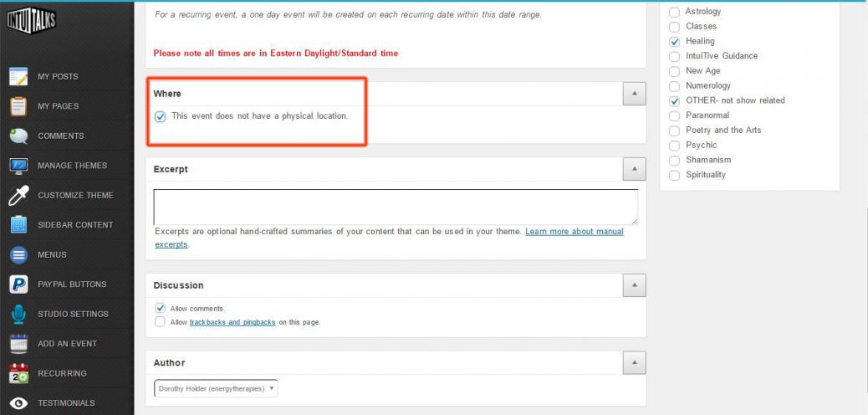The width and height of the screenshot is (868, 415).
Task: Check the Spirituality category
Action: tap(674, 176)
